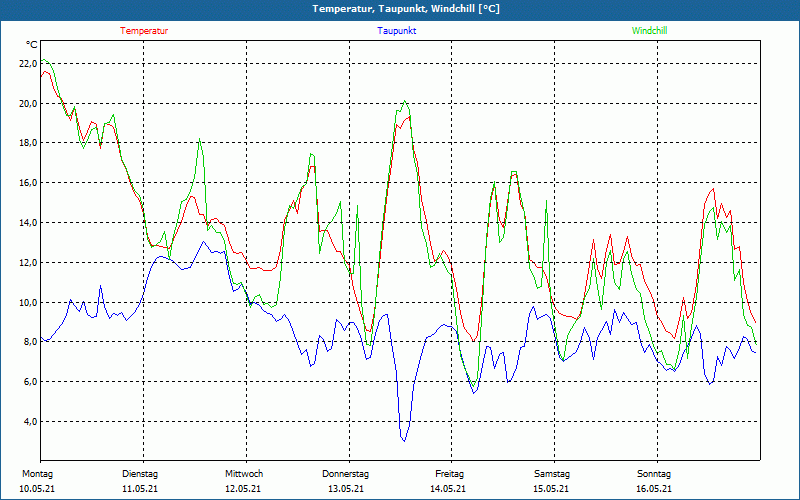Click the Mittwoch day label
The width and height of the screenshot is (800, 500).
pyautogui.click(x=244, y=474)
